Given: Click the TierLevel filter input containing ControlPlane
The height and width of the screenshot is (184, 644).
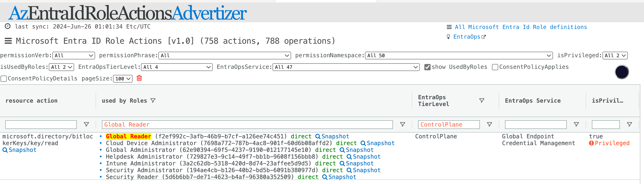Looking at the screenshot, I should 449,125.
